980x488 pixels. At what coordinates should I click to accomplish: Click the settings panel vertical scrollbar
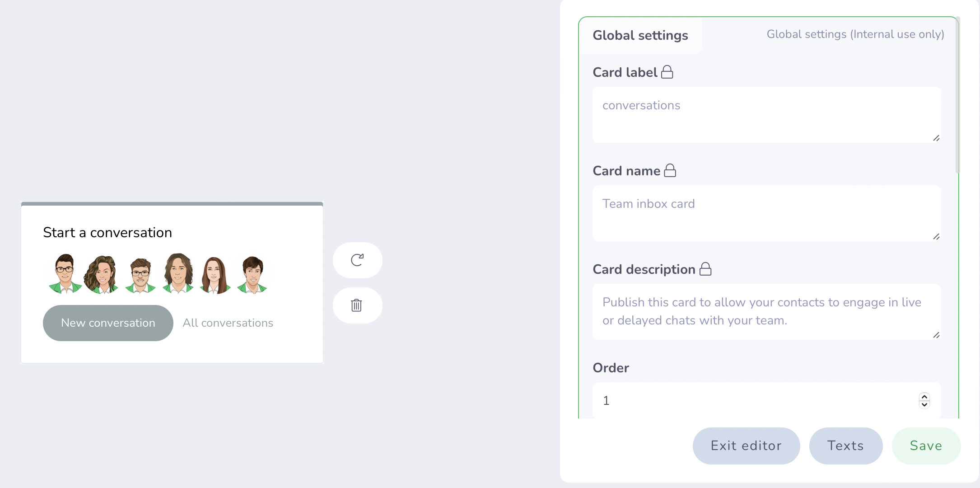[957, 95]
